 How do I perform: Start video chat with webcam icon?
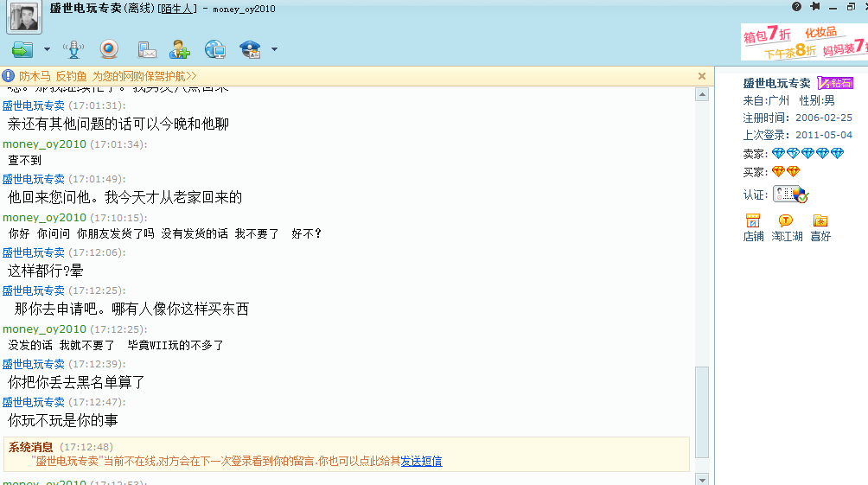click(x=109, y=49)
